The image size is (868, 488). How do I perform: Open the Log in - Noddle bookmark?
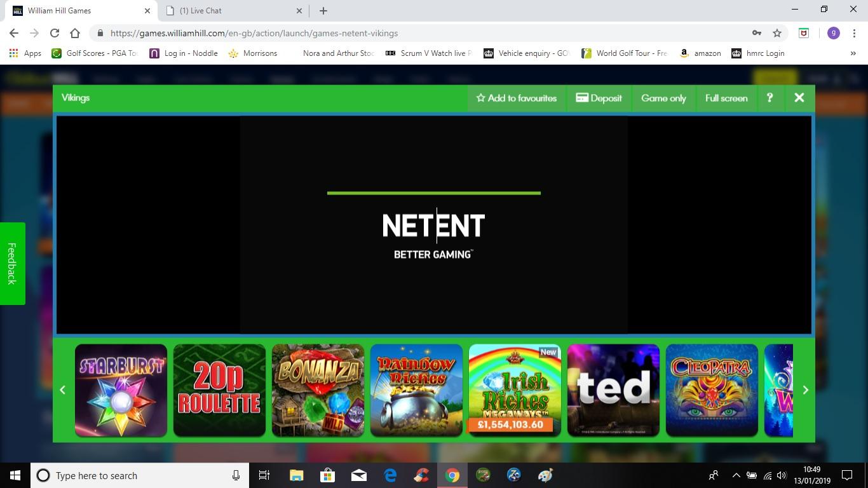click(x=183, y=53)
